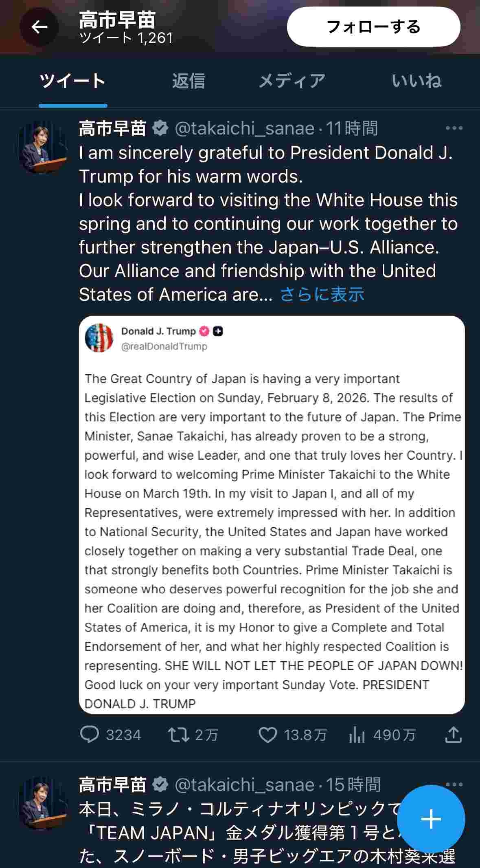Open more options on the Trump thank-you tweet
The width and height of the screenshot is (480, 868).
pos(454,128)
